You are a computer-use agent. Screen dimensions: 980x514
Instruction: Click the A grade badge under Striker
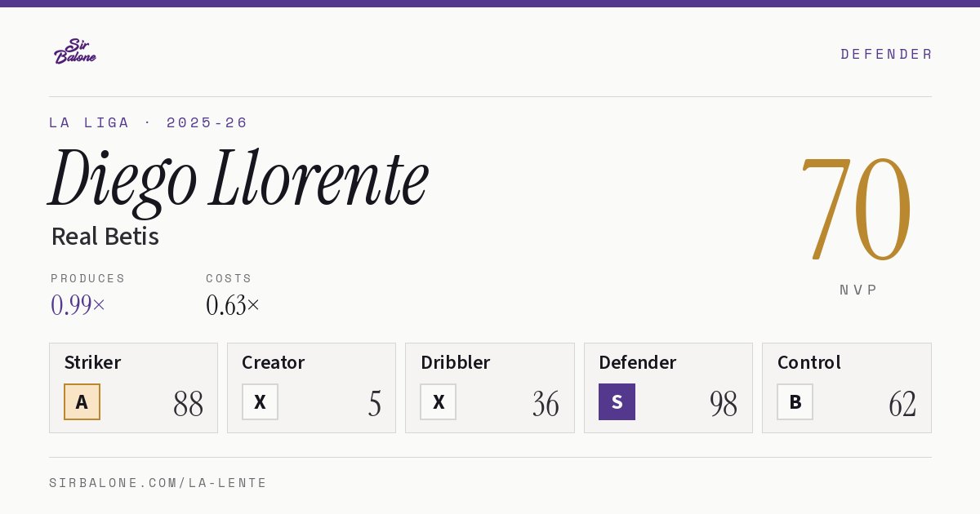click(x=82, y=402)
